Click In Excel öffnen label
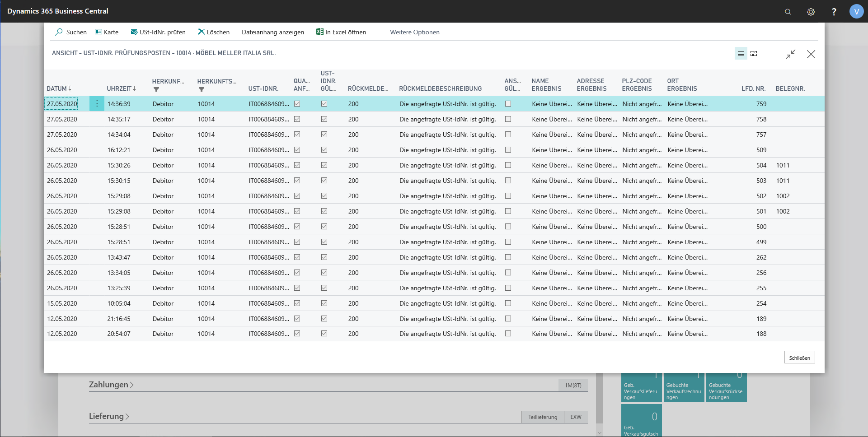Viewport: 868px width, 437px height. pos(346,32)
